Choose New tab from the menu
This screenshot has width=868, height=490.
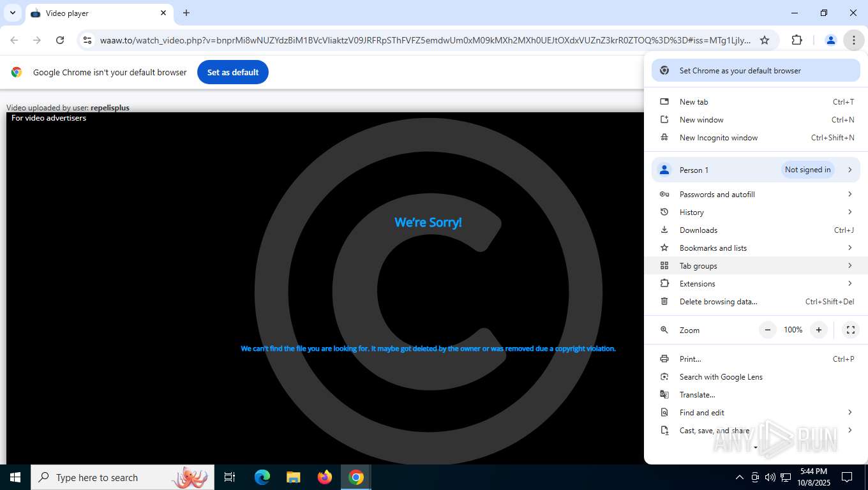coord(756,102)
